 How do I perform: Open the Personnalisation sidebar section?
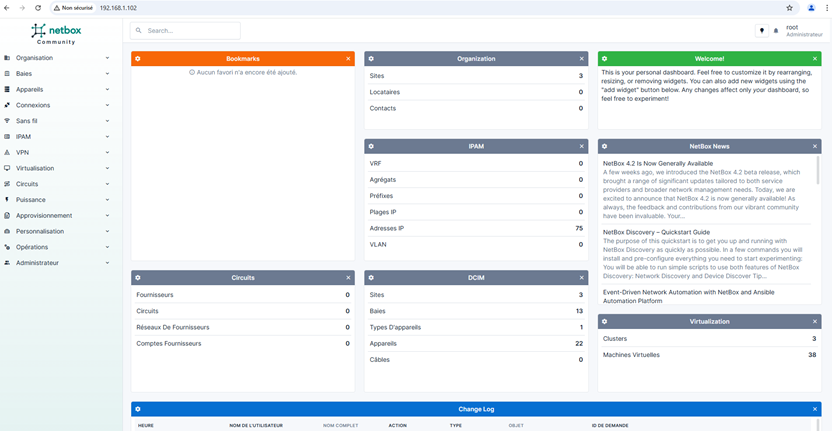[56, 231]
